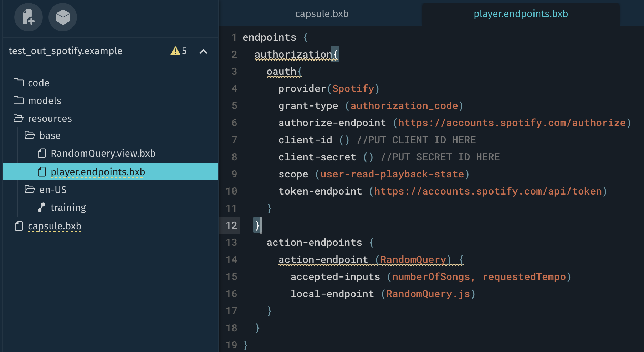Click the warning icon showing 5 issues
This screenshot has width=644, height=352.
[176, 51]
